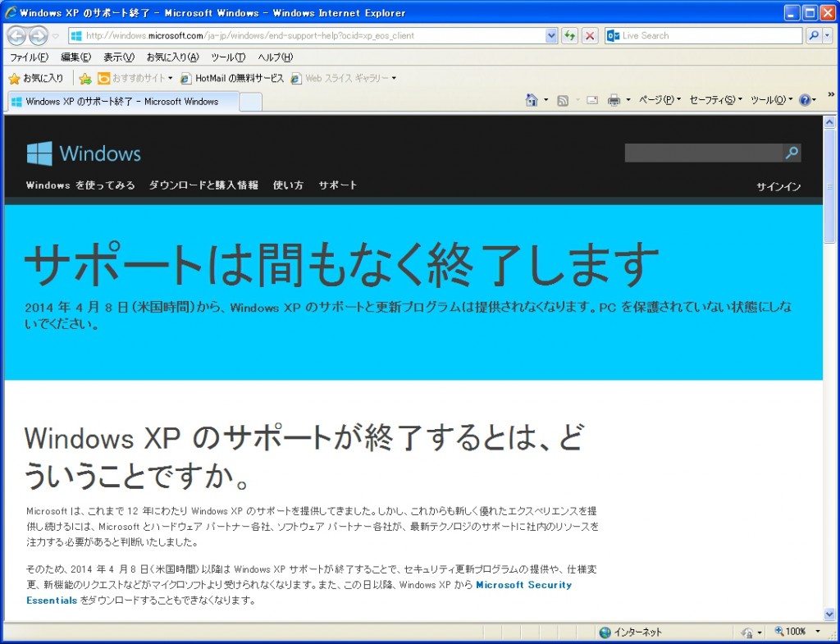
Task: Expand the Home button dropdown arrow
Action: (546, 100)
